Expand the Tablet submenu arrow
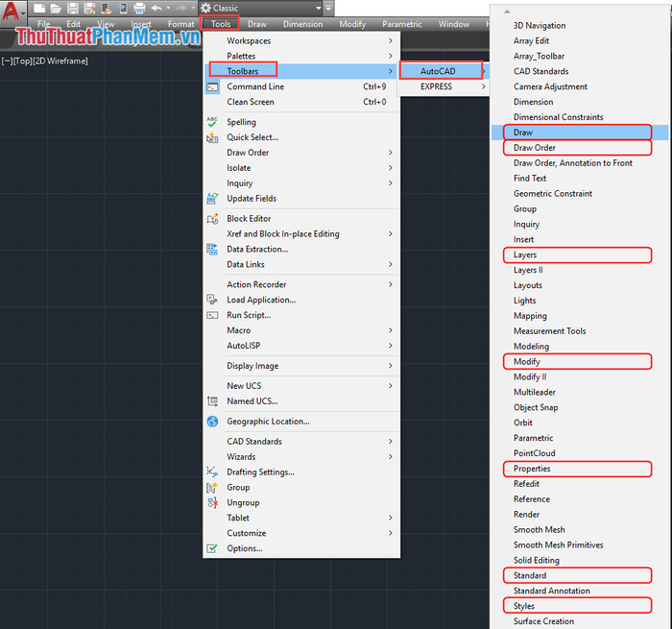The height and width of the screenshot is (629, 672). [391, 518]
